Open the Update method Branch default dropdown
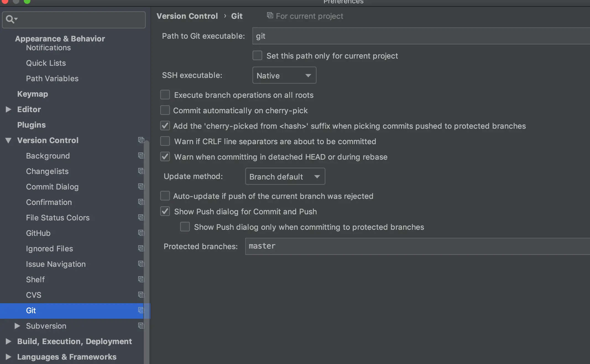This screenshot has height=364, width=590. tap(285, 176)
